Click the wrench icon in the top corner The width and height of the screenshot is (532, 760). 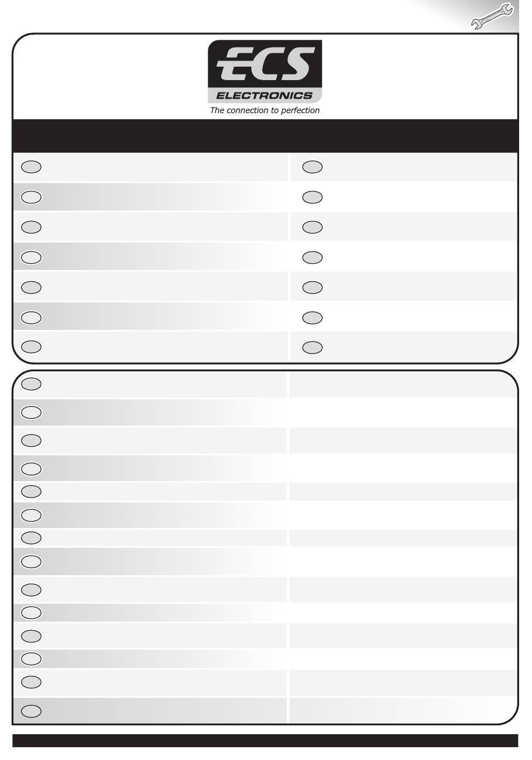[x=492, y=17]
